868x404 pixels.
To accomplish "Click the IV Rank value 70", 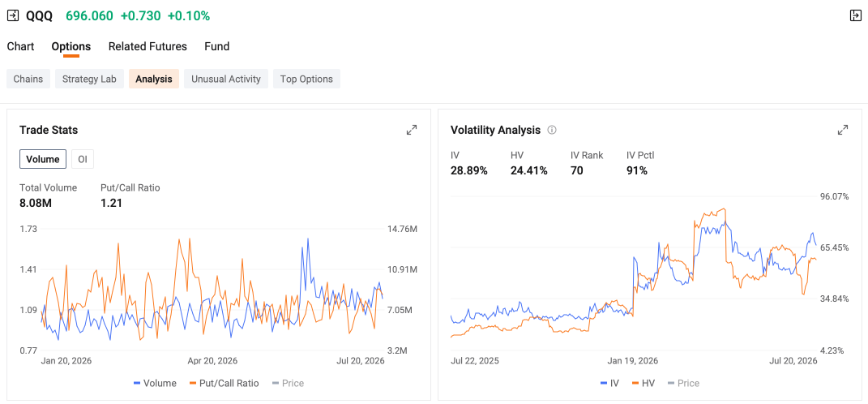I will (576, 170).
